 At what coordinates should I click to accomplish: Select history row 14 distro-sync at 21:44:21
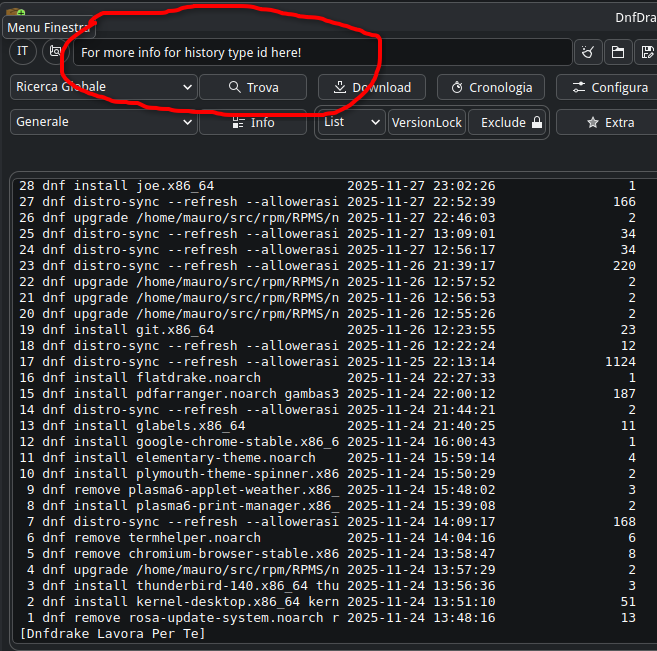tap(327, 410)
